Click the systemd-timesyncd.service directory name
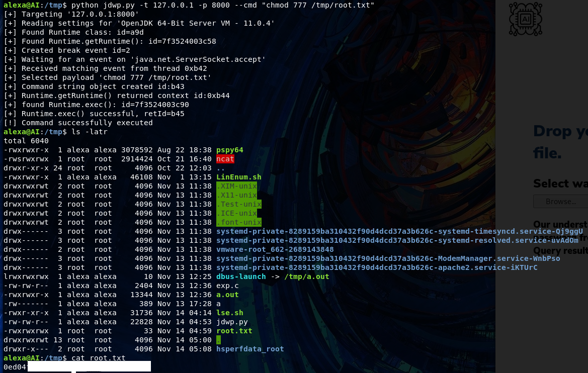 [x=399, y=231]
